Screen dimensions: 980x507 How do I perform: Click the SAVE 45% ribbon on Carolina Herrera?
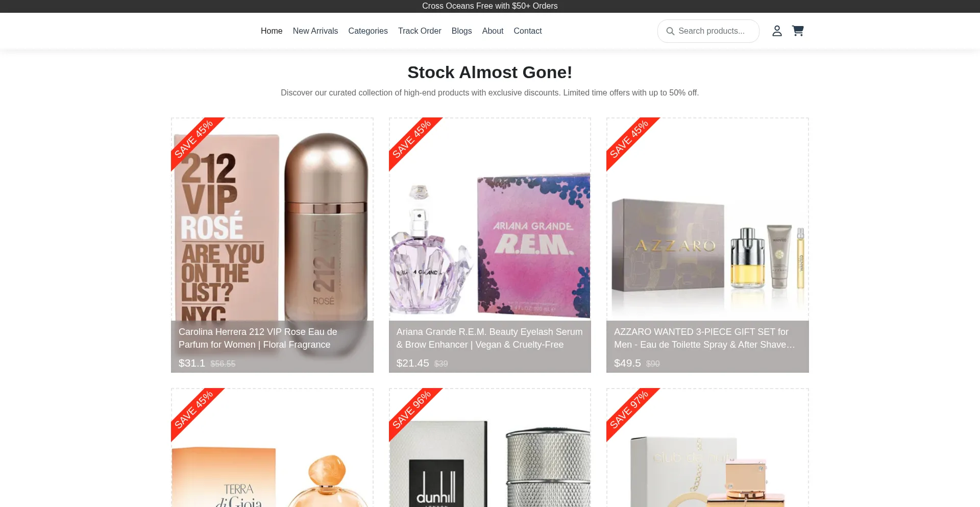pos(194,139)
